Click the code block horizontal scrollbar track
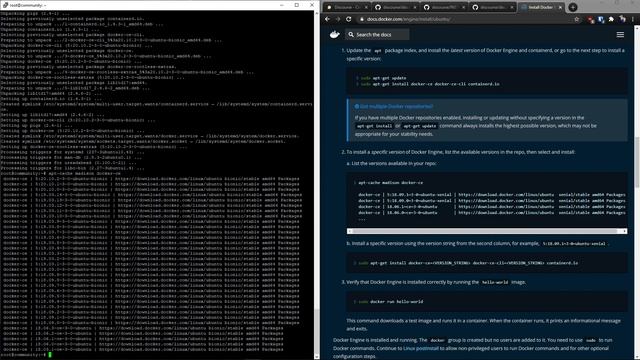640x360 pixels. tap(487, 231)
